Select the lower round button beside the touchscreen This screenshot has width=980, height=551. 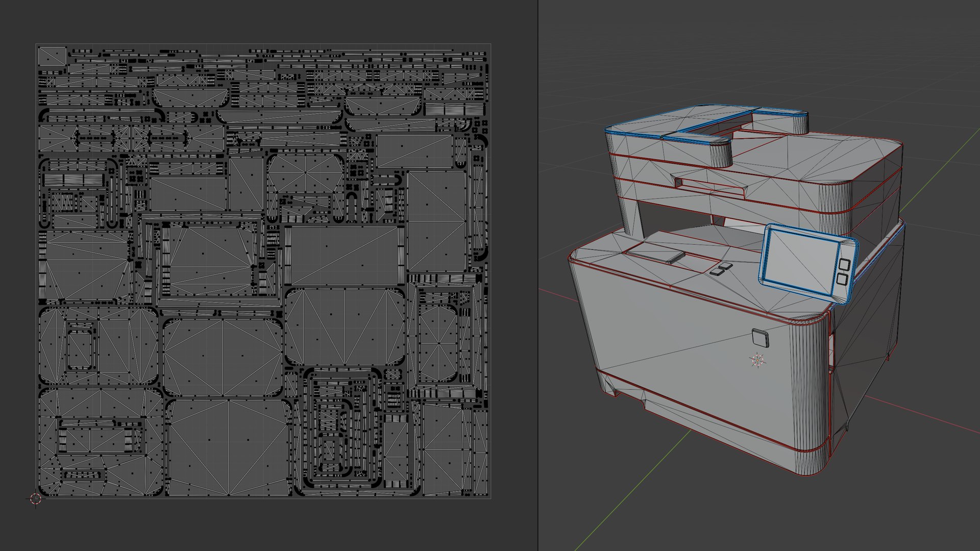(x=842, y=279)
